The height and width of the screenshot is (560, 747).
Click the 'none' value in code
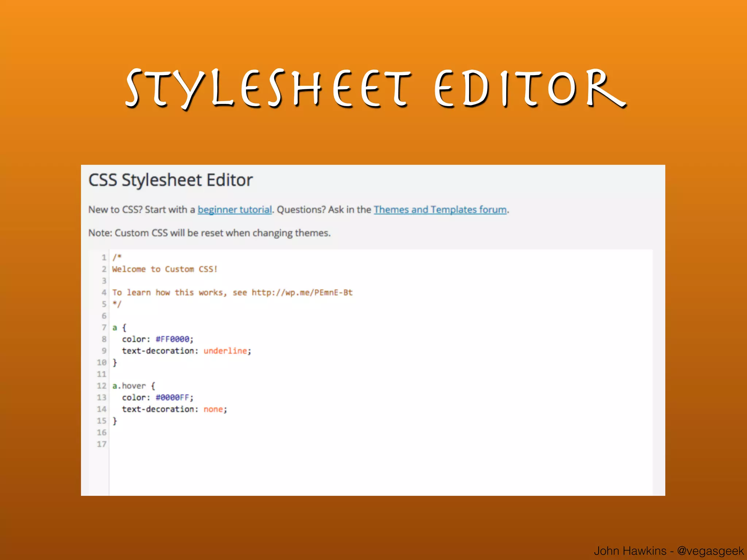pos(213,409)
